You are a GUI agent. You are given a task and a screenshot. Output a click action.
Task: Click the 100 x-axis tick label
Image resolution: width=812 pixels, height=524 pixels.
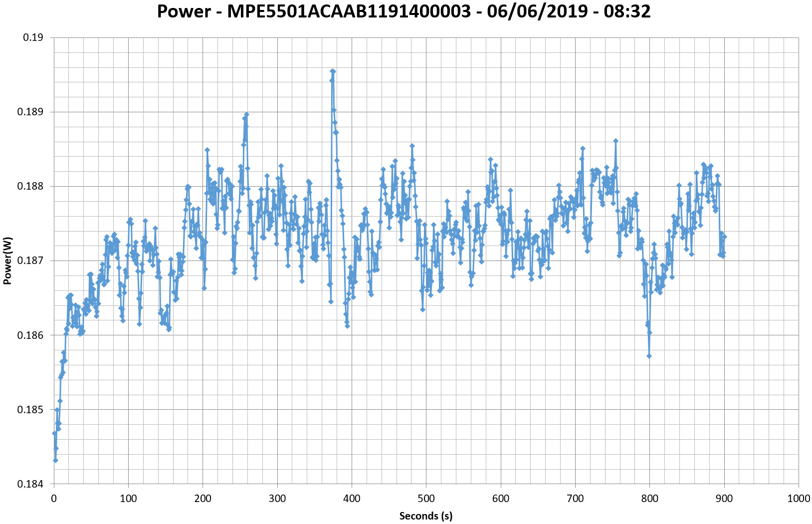point(128,498)
